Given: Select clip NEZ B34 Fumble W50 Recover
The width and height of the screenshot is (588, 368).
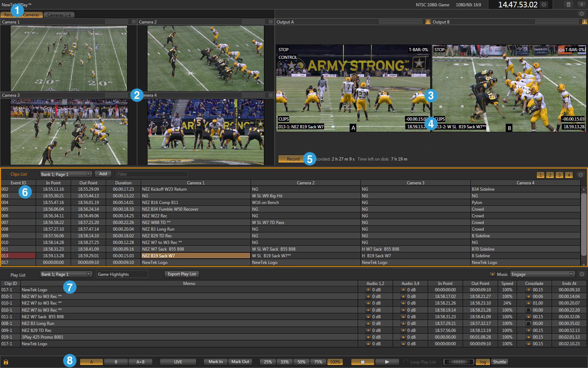Looking at the screenshot, I should point(196,209).
